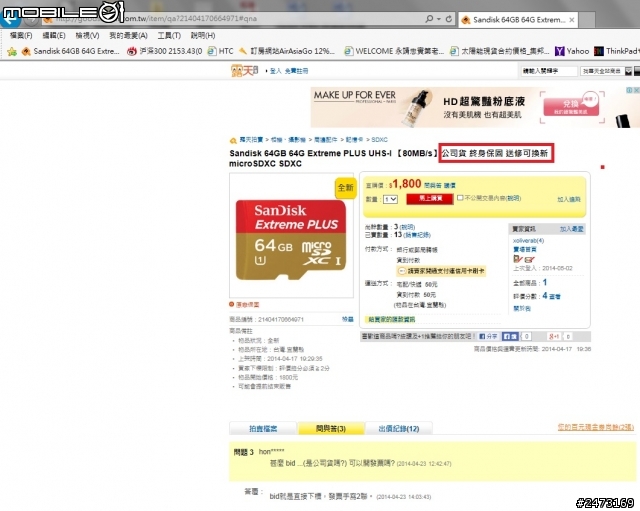The height and width of the screenshot is (511, 640).
Task: Open the quantity dropdown showing 1
Action: [390, 199]
